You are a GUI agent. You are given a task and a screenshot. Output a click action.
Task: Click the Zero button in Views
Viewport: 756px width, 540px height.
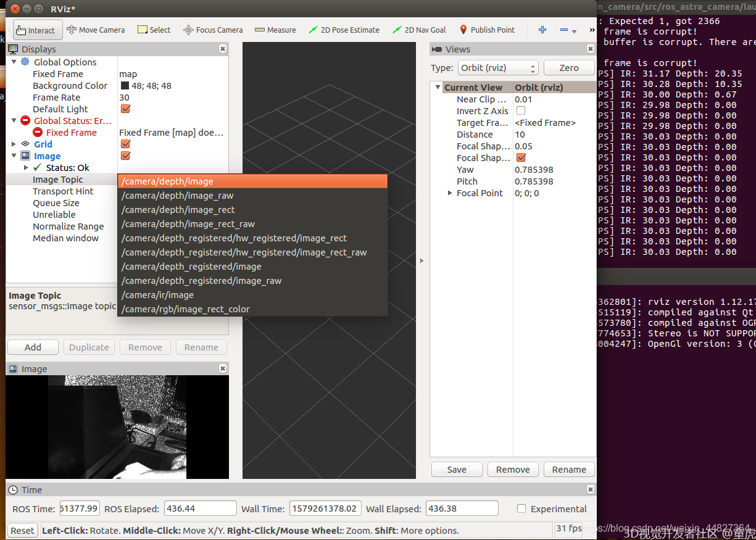tap(569, 68)
